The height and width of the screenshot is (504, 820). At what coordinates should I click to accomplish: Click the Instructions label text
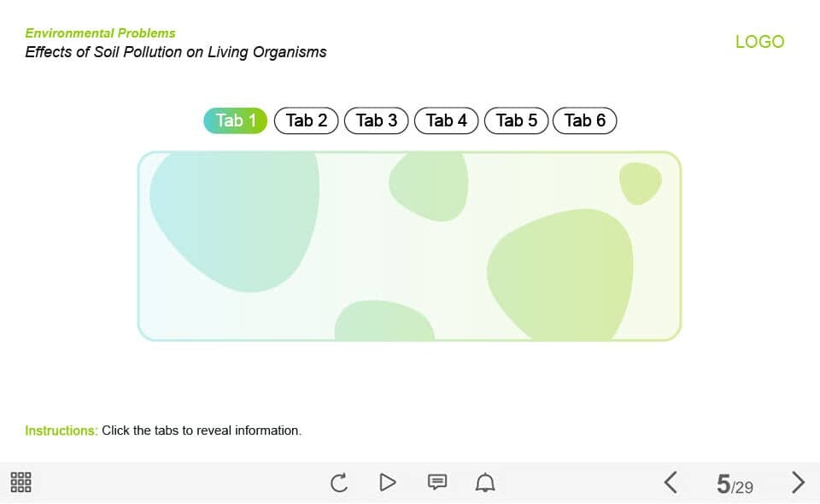(x=61, y=431)
